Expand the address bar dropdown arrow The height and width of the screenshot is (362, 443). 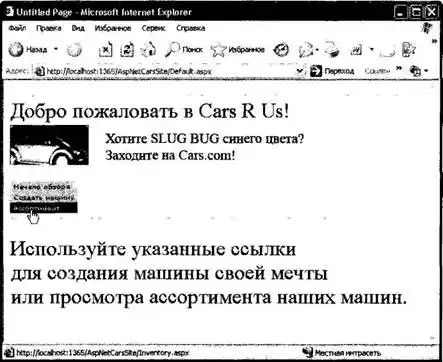pyautogui.click(x=300, y=71)
